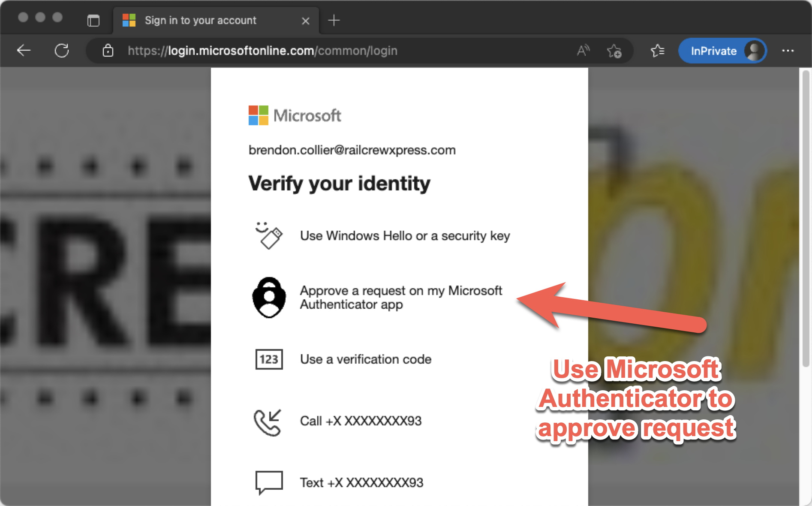The height and width of the screenshot is (506, 812).
Task: Open the InPrivate profile button
Action: tap(722, 51)
